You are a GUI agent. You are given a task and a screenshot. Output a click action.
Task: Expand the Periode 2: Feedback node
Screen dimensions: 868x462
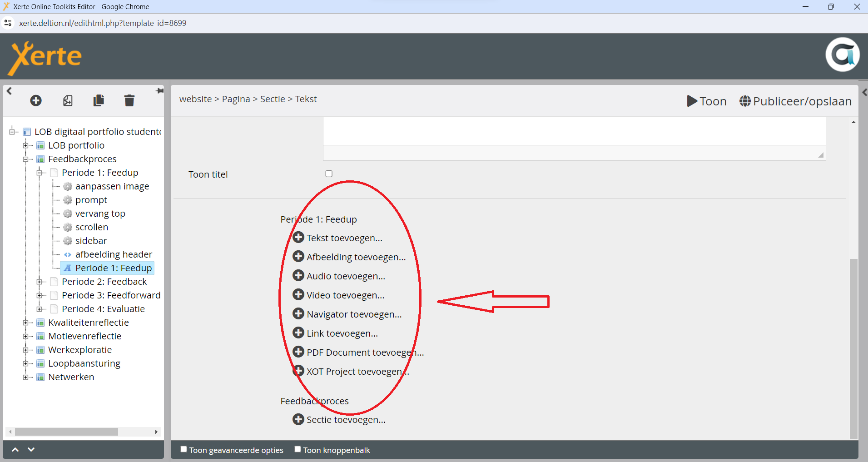tap(40, 282)
